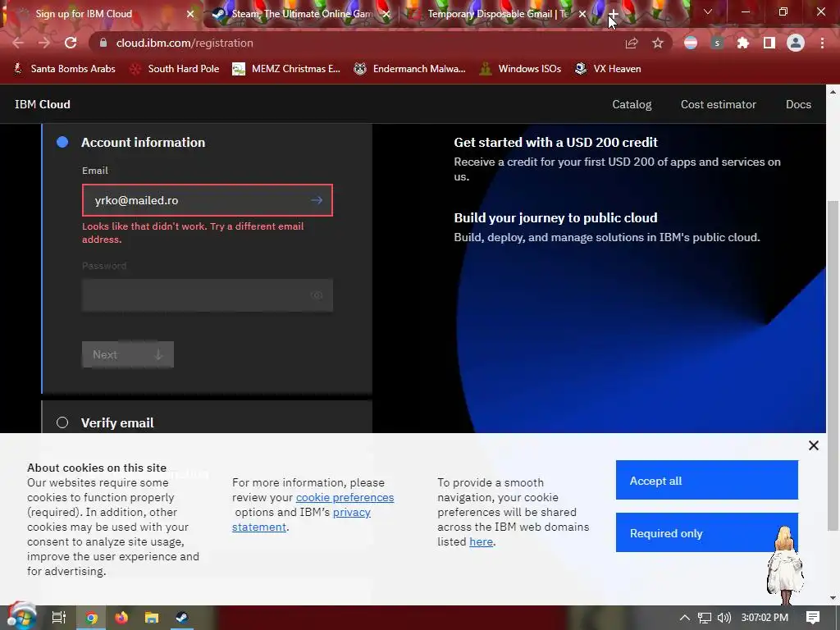Image resolution: width=840 pixels, height=630 pixels.
Task: Open the Chrome profile avatar
Action: tap(796, 43)
